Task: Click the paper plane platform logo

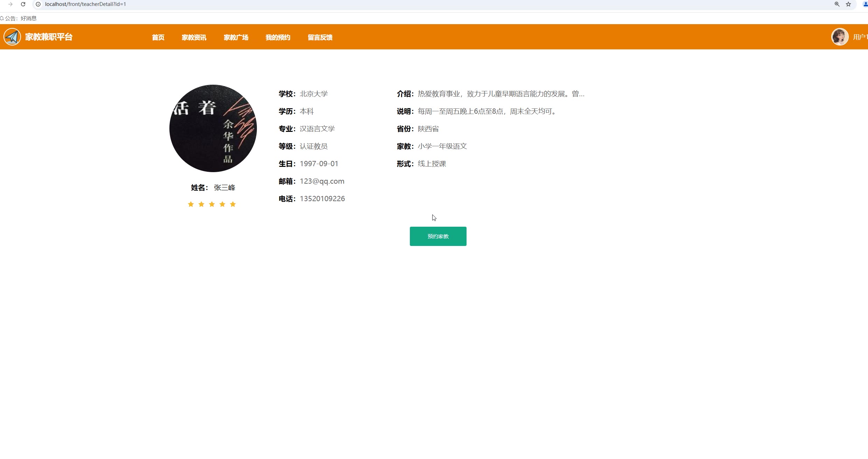Action: (x=12, y=37)
